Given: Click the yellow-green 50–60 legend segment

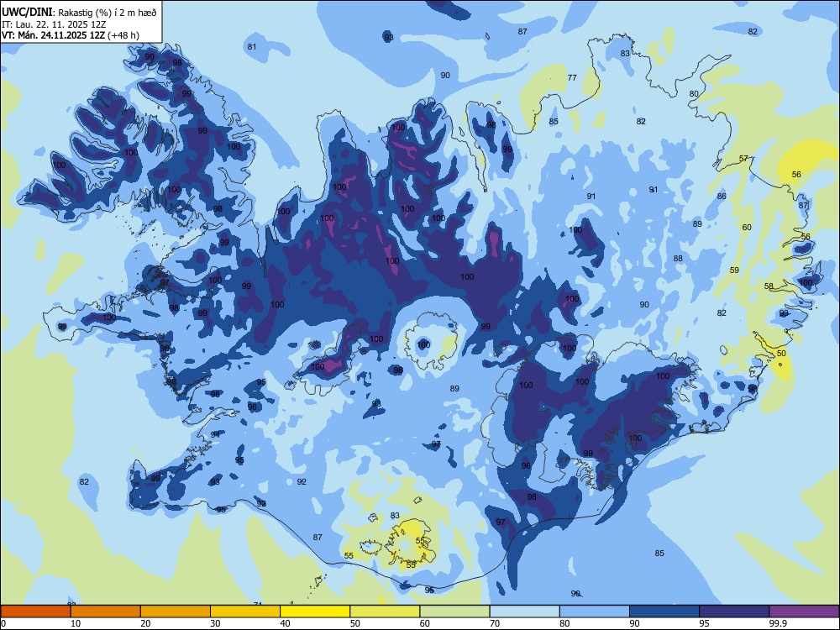Looking at the screenshot, I should (385, 612).
